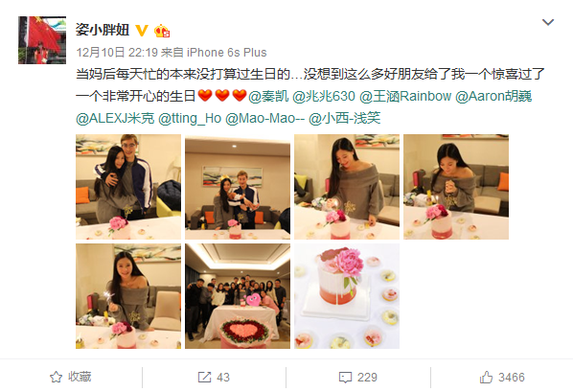Click the yellow V verified badge
Screen dimensions: 573x392
[x=142, y=31]
